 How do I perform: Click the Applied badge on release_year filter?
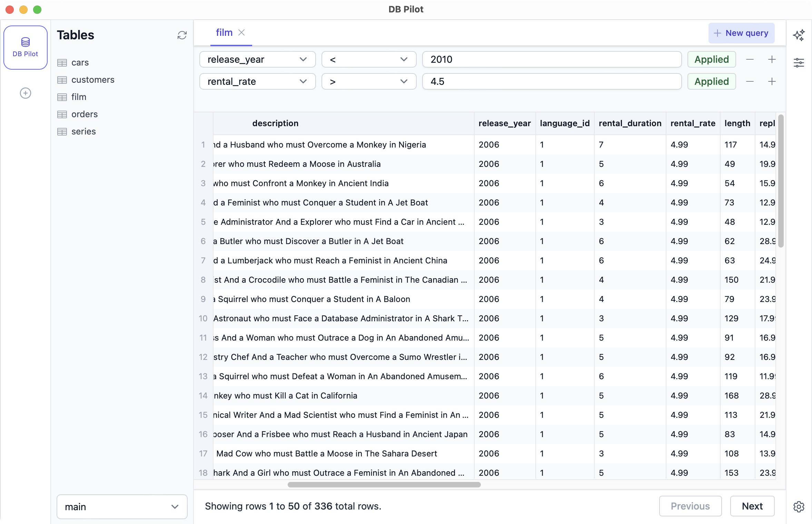coord(711,59)
